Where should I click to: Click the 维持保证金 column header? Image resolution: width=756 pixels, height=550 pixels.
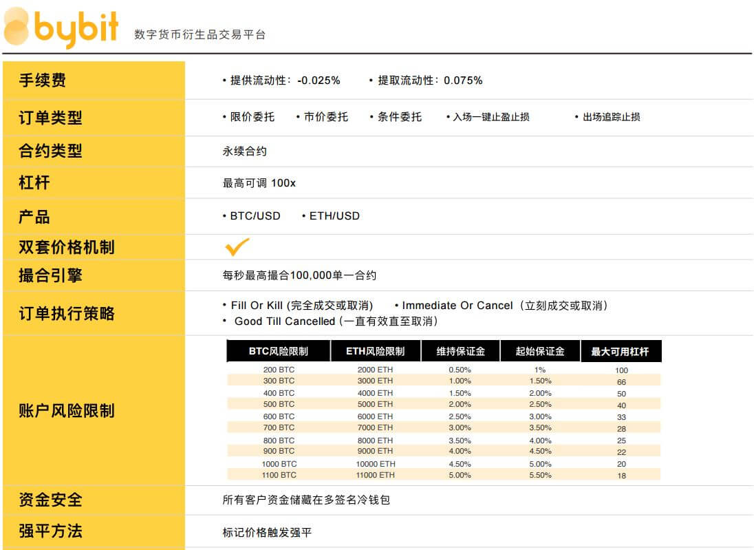point(460,351)
